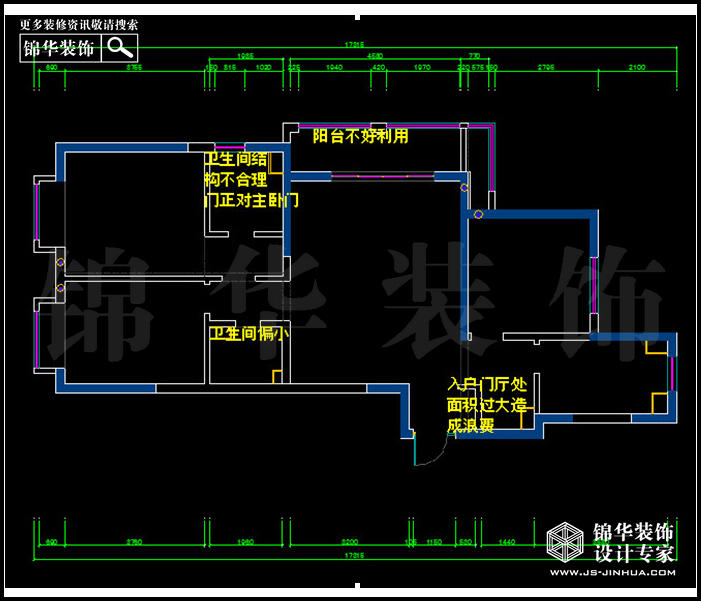Click the 入户门厅处 entrance hall annotation

click(487, 385)
